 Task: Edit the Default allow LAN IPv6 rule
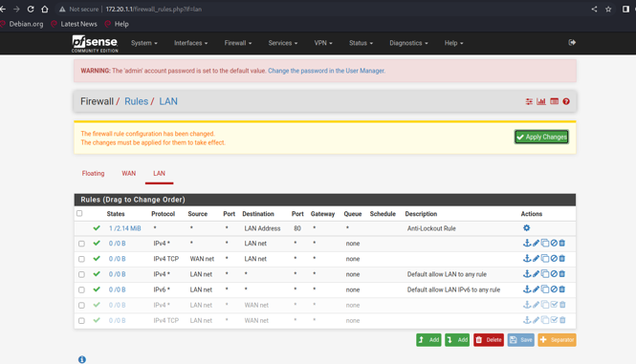click(x=536, y=289)
